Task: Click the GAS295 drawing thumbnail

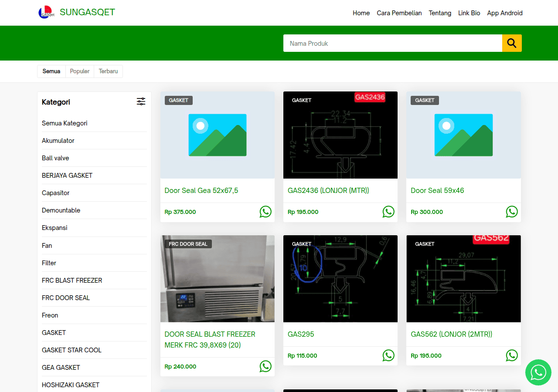Action: 340,279
